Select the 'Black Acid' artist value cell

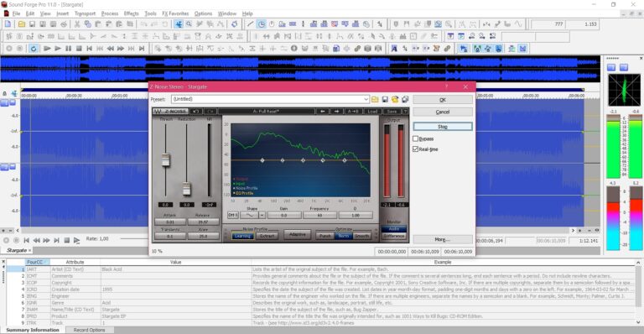[176, 269]
